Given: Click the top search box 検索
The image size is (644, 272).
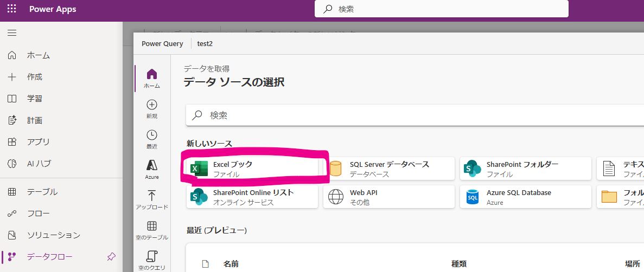Looking at the screenshot, I should (442, 9).
